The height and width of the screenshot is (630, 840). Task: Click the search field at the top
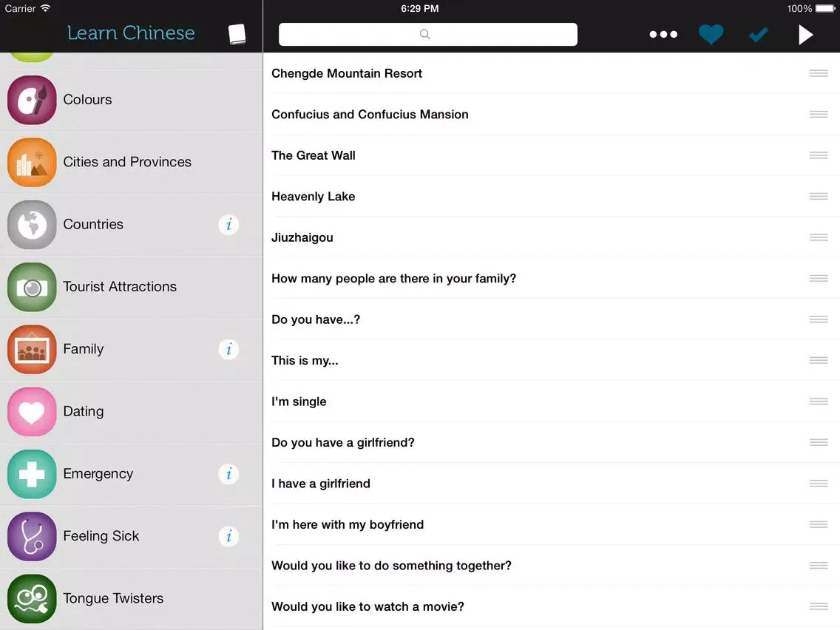coord(427,35)
